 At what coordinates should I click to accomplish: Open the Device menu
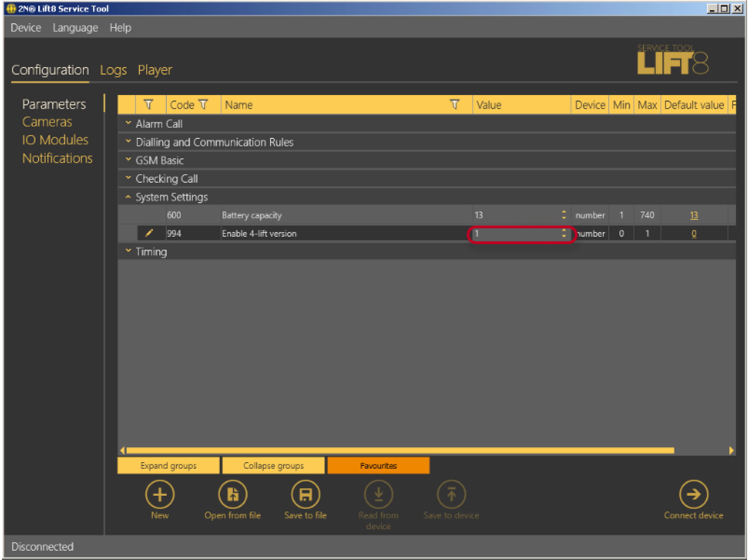[26, 28]
